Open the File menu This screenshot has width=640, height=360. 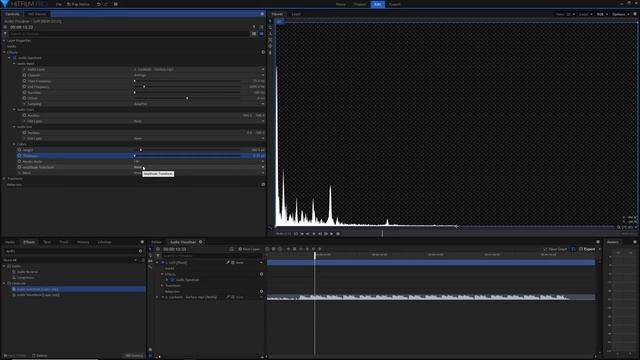59,4
